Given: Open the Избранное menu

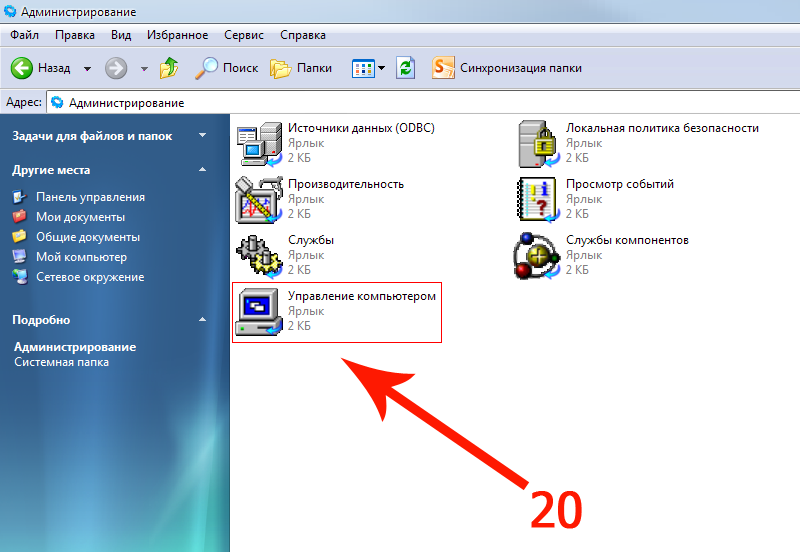Looking at the screenshot, I should (x=178, y=35).
